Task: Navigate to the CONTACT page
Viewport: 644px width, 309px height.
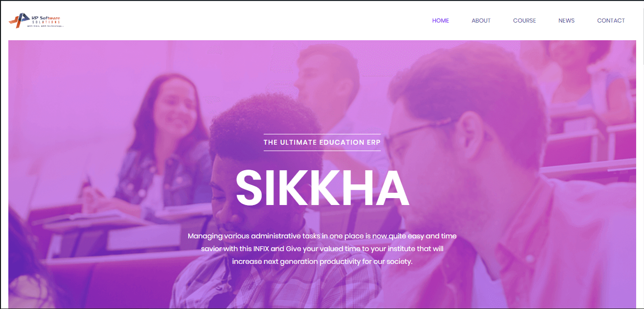Action: [611, 21]
